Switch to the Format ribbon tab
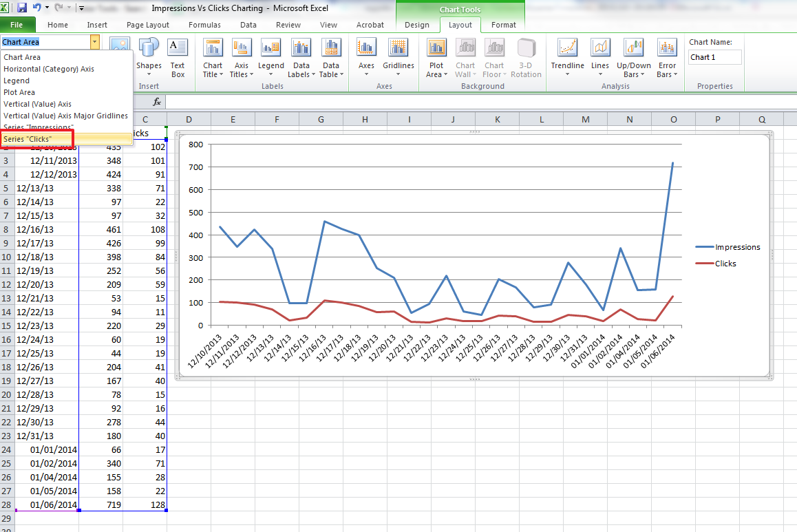 (x=503, y=24)
